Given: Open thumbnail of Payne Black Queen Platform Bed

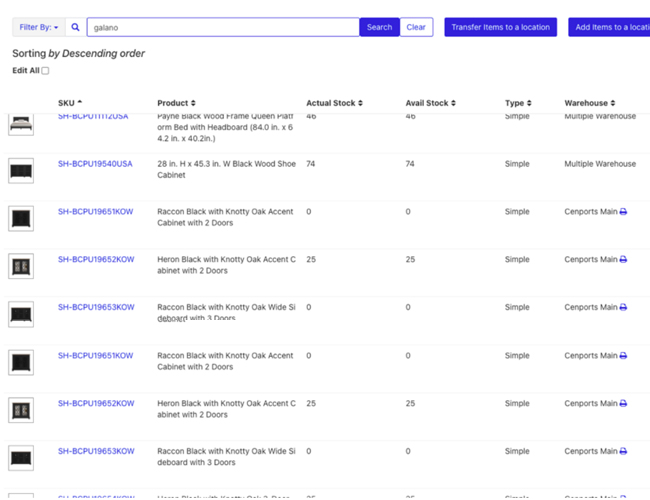Looking at the screenshot, I should 21,124.
